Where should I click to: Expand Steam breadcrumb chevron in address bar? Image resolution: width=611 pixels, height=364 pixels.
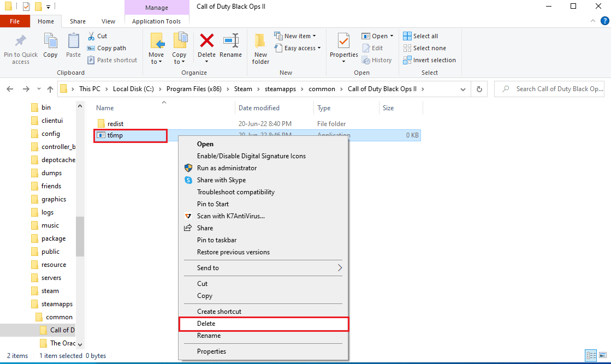(x=259, y=89)
